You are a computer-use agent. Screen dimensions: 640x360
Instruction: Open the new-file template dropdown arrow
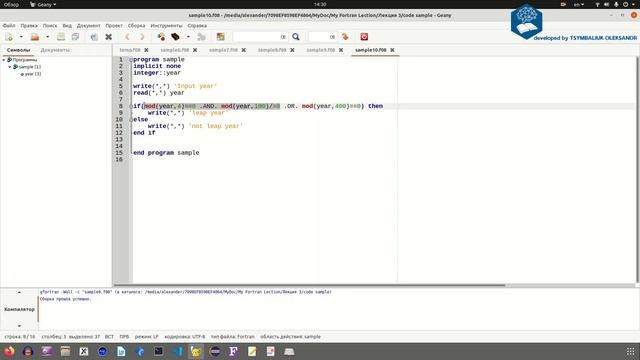[x=21, y=37]
